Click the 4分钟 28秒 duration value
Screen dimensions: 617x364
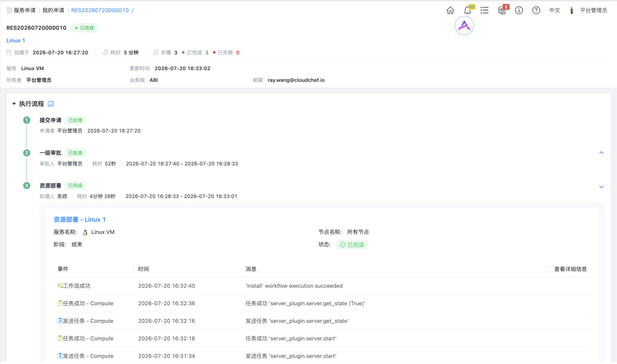click(102, 196)
